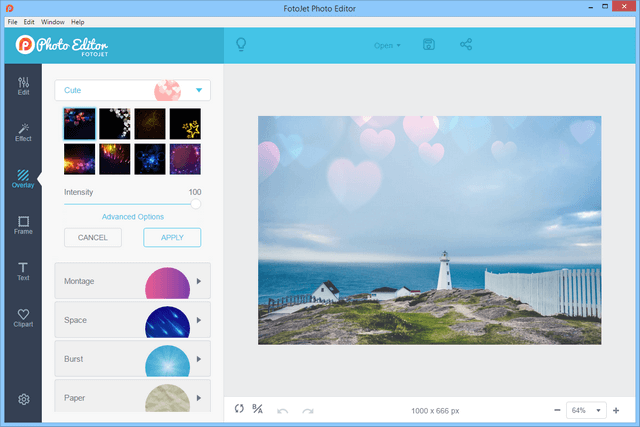
Task: Click the zoom out minus button
Action: tap(556, 410)
